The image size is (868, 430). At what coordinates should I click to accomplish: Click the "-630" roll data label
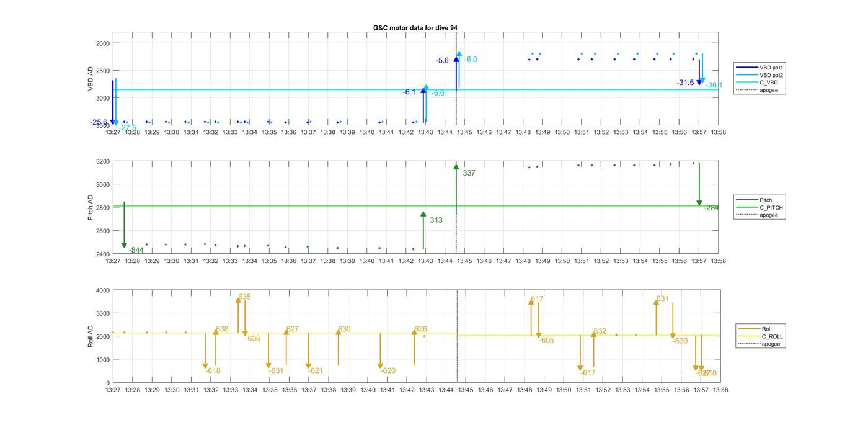tap(680, 341)
